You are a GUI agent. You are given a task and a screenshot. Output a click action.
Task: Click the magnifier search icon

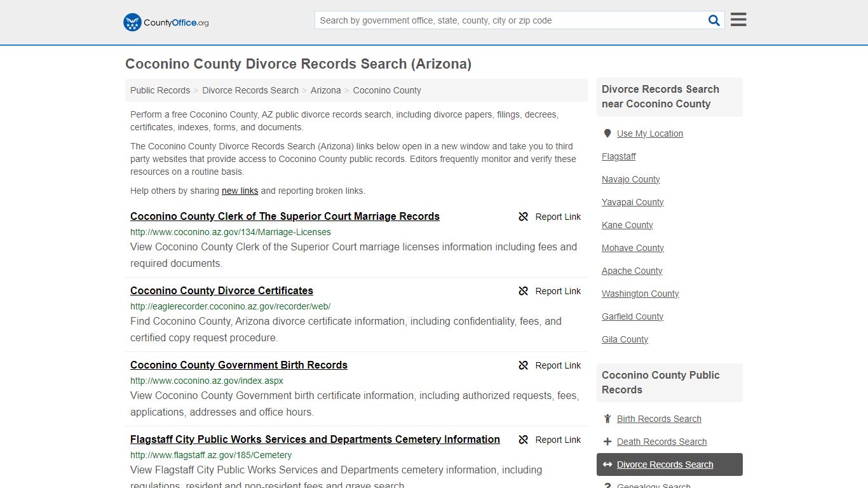point(714,20)
